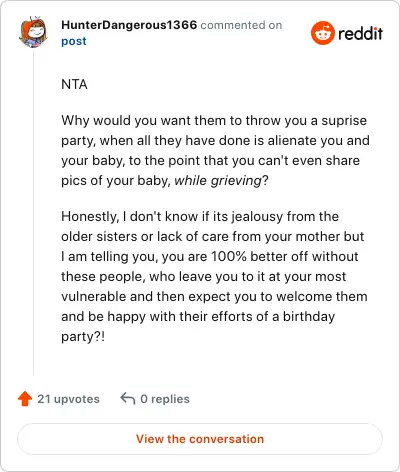Click the 'commented on' label text
This screenshot has height=472, width=400.
point(241,25)
